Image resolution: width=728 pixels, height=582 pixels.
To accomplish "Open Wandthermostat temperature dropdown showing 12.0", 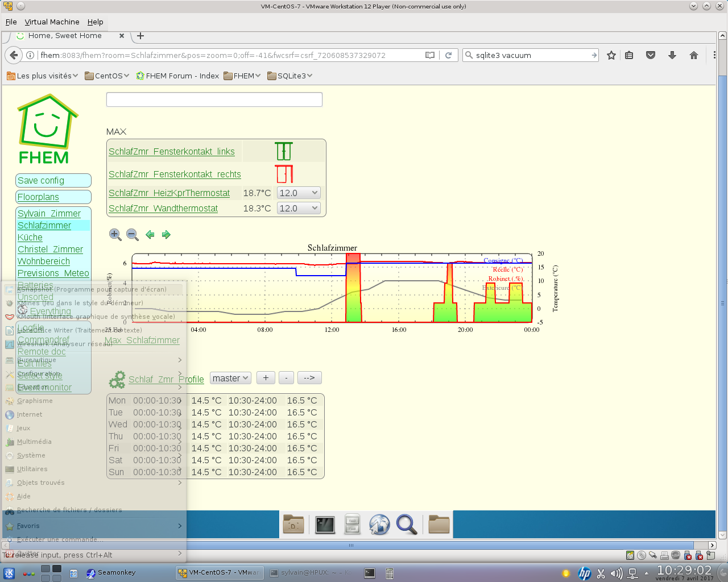I will pyautogui.click(x=299, y=208).
